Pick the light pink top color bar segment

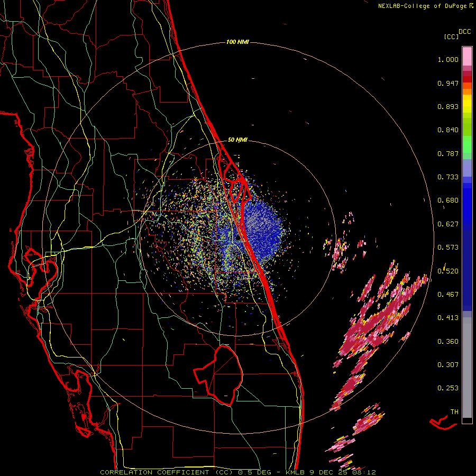click(467, 56)
